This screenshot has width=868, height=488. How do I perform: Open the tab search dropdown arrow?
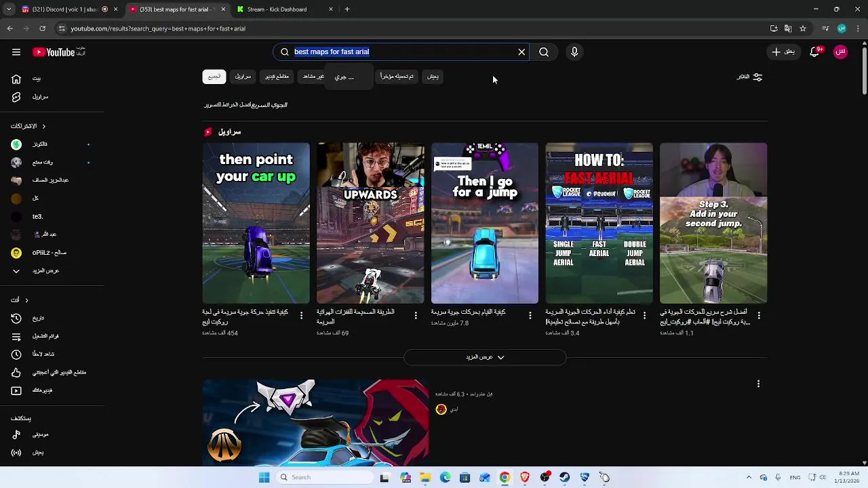click(x=9, y=9)
